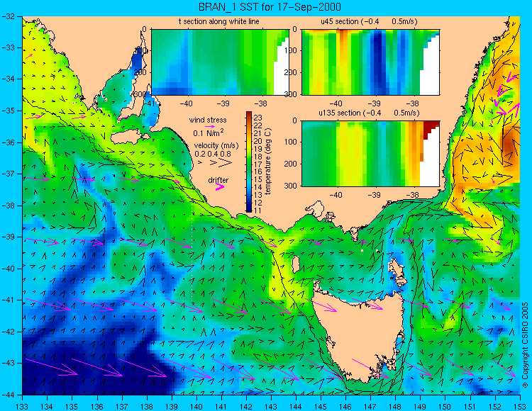Click the 300 depth label of u135 section
This screenshot has width=532, height=411.
pos(290,186)
